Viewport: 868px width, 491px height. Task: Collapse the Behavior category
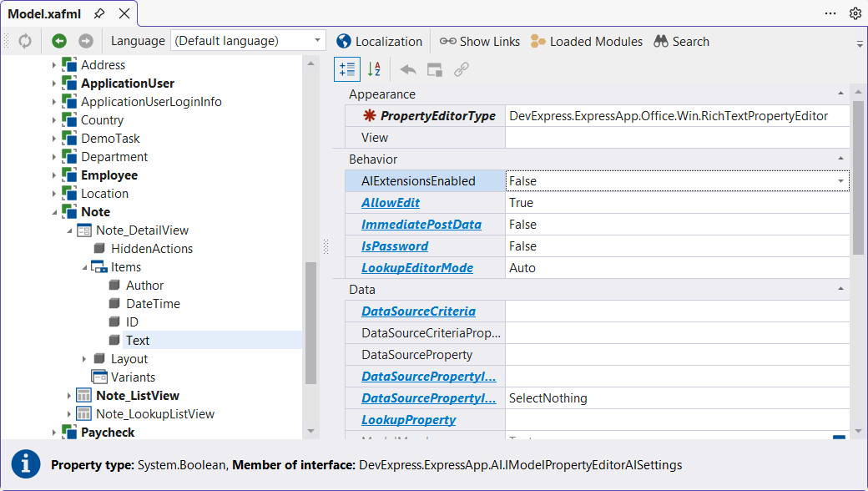click(841, 159)
